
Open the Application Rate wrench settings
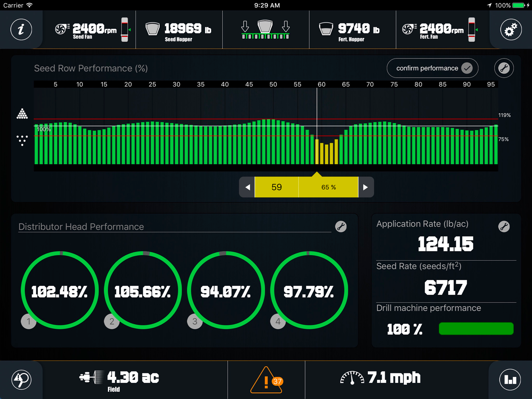(504, 226)
